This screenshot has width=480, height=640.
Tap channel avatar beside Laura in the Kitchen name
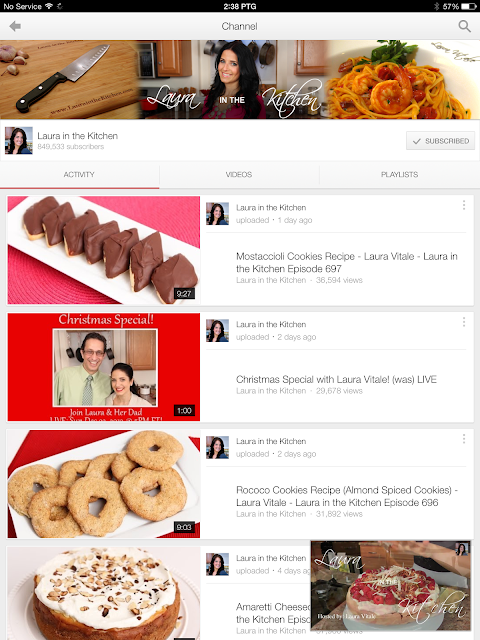coord(19,140)
